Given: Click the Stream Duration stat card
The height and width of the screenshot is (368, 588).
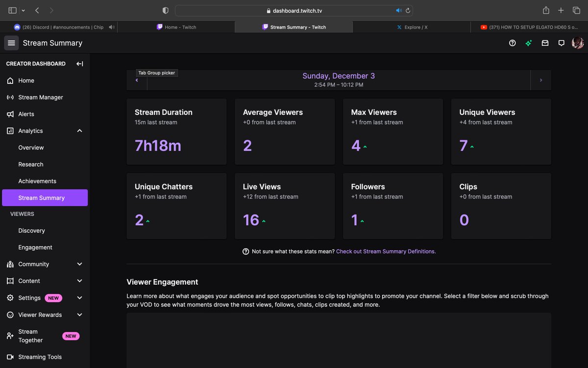Looking at the screenshot, I should coord(176,131).
